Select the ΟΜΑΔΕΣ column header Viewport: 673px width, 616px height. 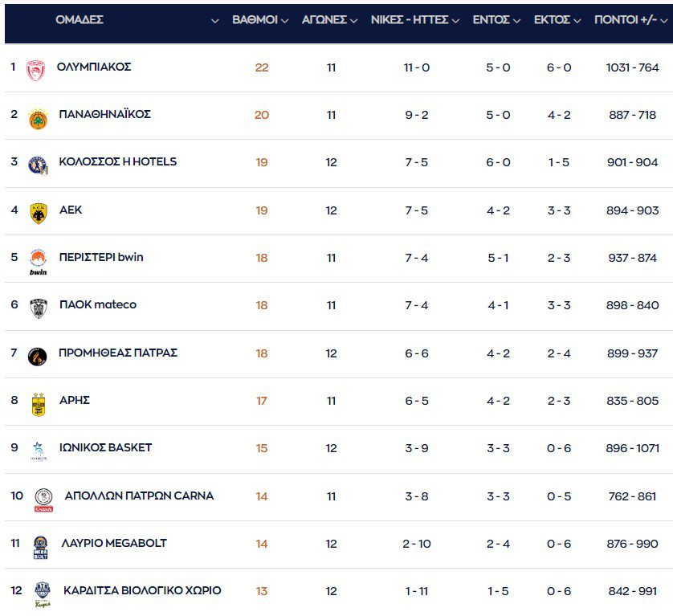[x=80, y=20]
